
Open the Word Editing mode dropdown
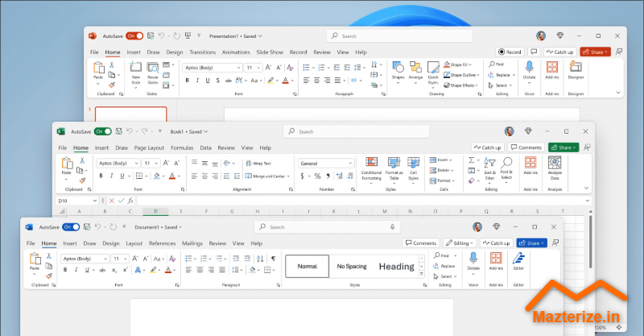click(460, 243)
